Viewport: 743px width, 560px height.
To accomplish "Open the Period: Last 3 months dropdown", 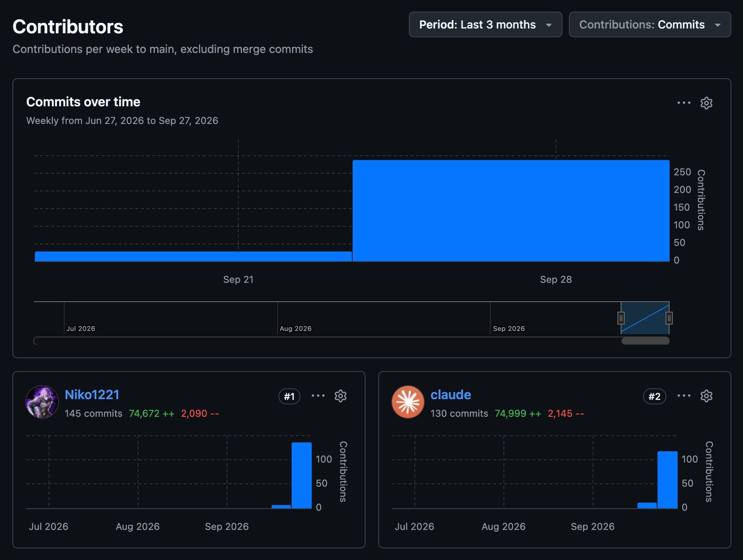I will pos(485,24).
